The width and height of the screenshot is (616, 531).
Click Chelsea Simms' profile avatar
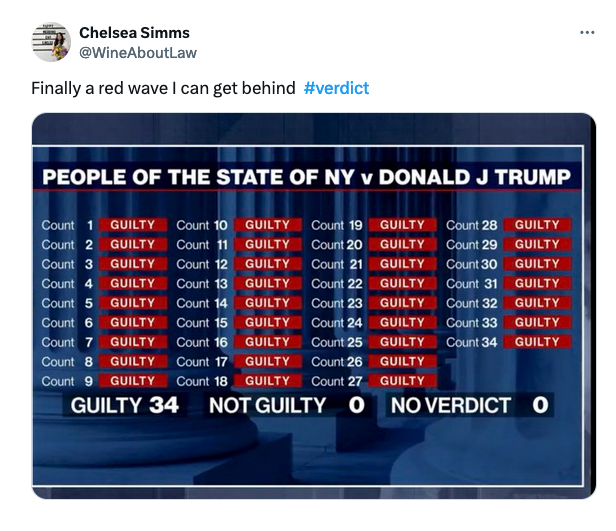click(x=51, y=42)
